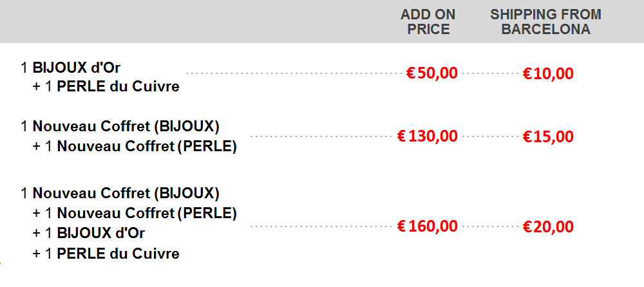Select the €10,00 shipping price
Viewport: 644px width, 287px height.
click(x=548, y=73)
